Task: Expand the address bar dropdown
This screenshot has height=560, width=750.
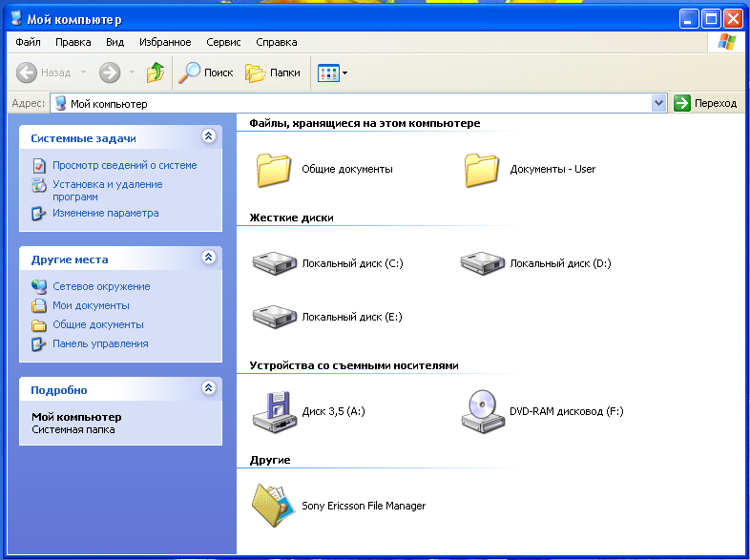Action: point(658,103)
